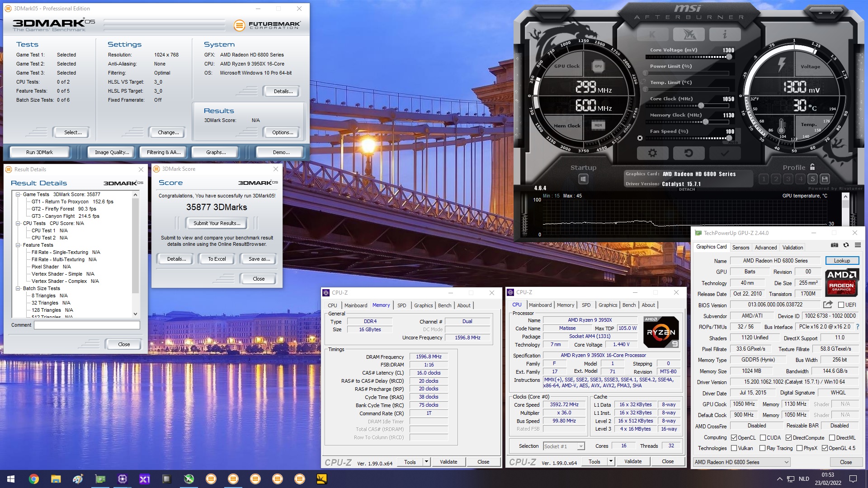The height and width of the screenshot is (488, 868).
Task: Open Tools dropdown arrow in CPU-Z CPU window
Action: coord(611,462)
